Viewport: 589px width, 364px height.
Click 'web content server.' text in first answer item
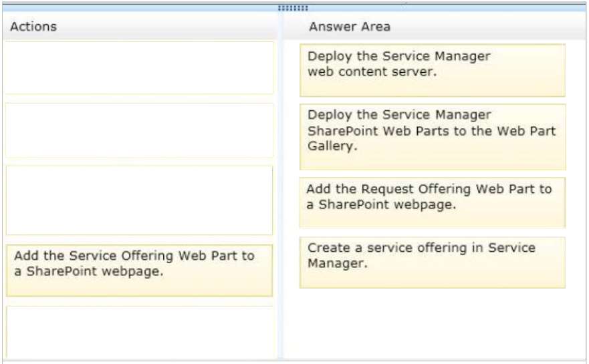pyautogui.click(x=372, y=71)
